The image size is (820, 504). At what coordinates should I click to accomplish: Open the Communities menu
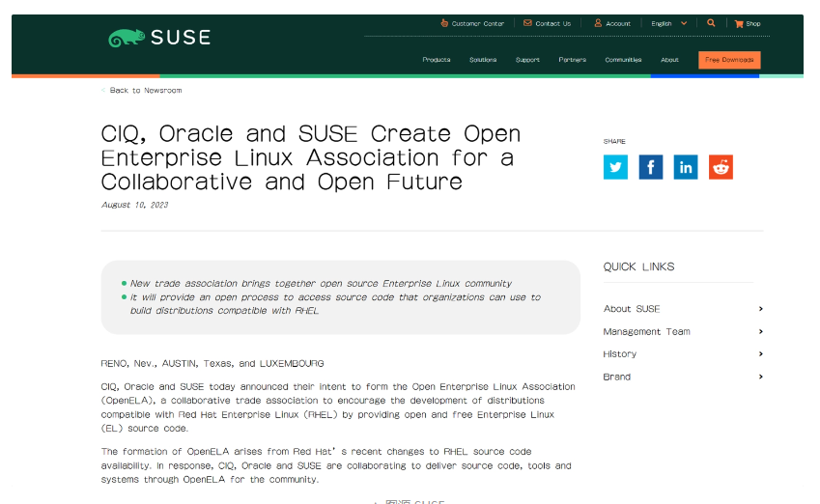point(623,60)
